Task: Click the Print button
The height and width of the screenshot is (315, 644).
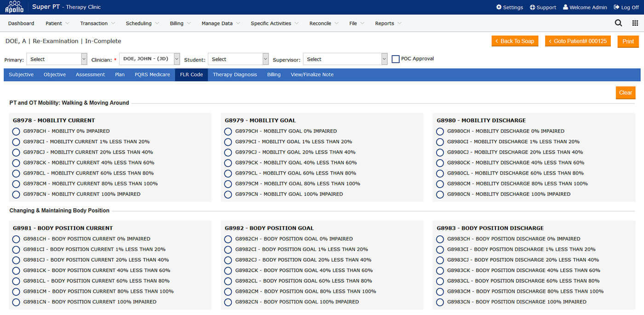Action: point(628,41)
